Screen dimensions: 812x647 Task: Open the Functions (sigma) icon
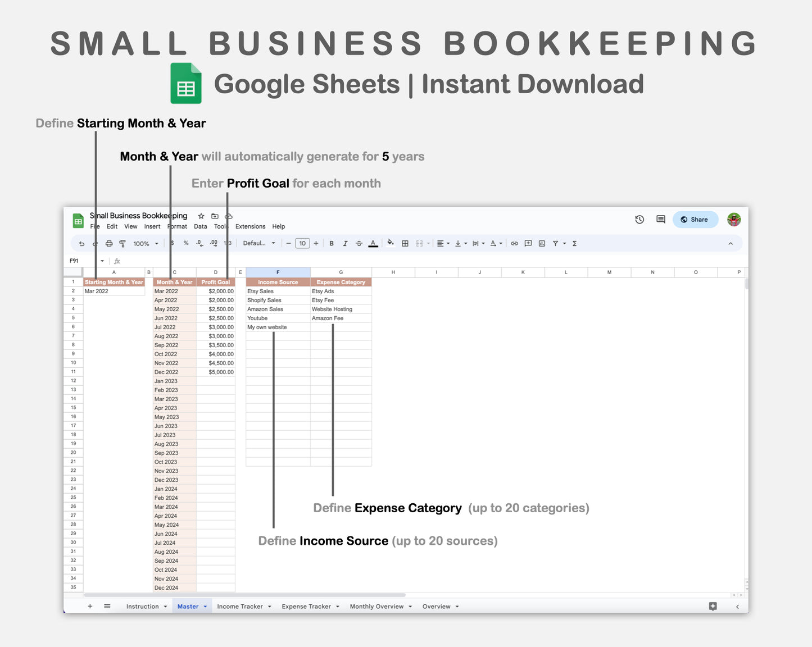(x=574, y=243)
